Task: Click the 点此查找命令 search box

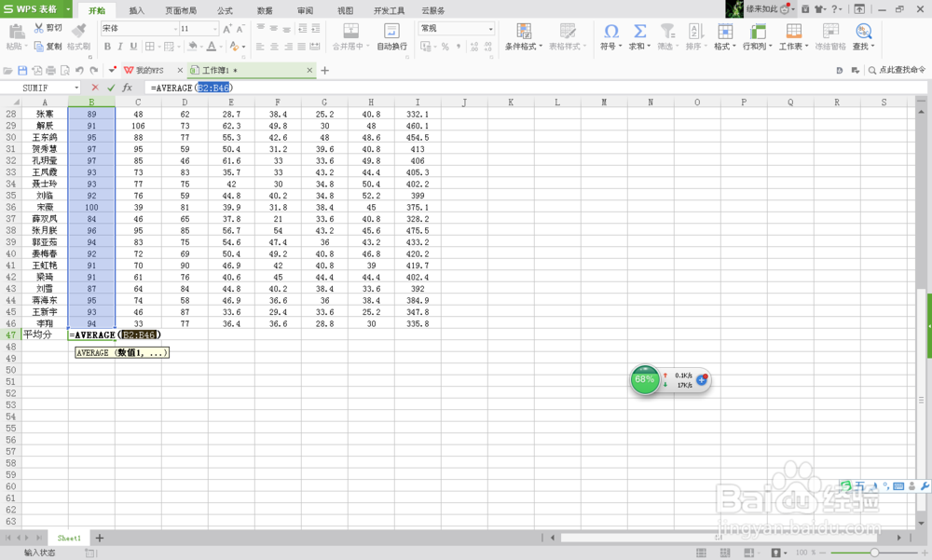Action: coord(898,70)
